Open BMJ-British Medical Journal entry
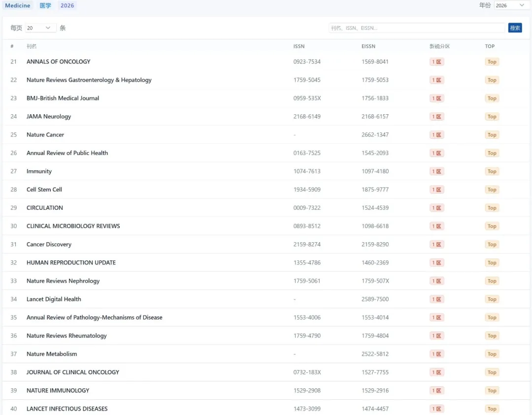Screen dimensions: 532x415 [63, 98]
